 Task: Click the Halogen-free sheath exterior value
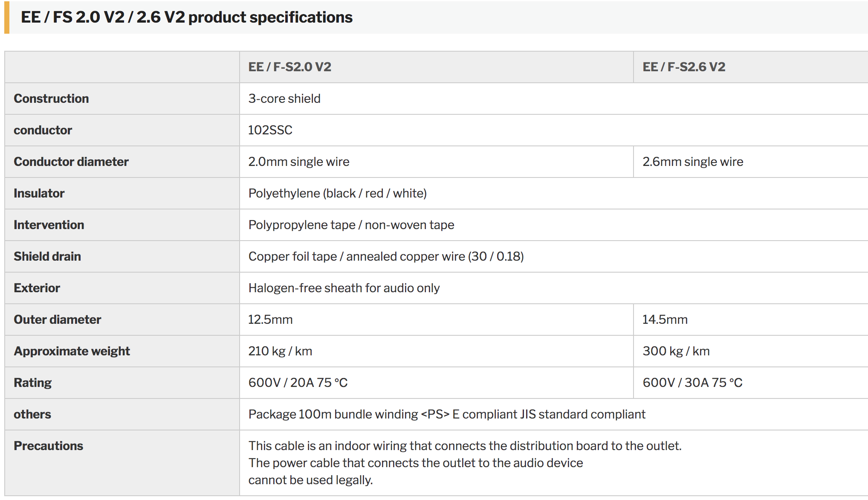coord(344,288)
